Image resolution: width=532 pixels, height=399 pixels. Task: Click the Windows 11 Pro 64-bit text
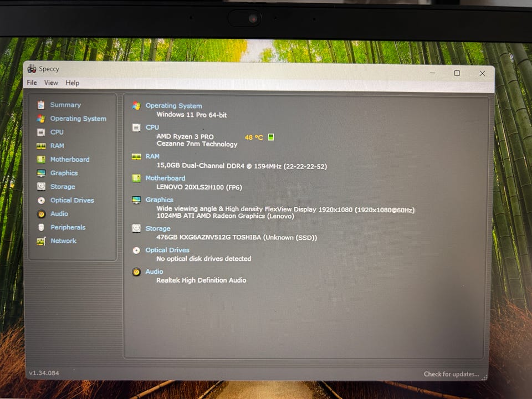(192, 115)
